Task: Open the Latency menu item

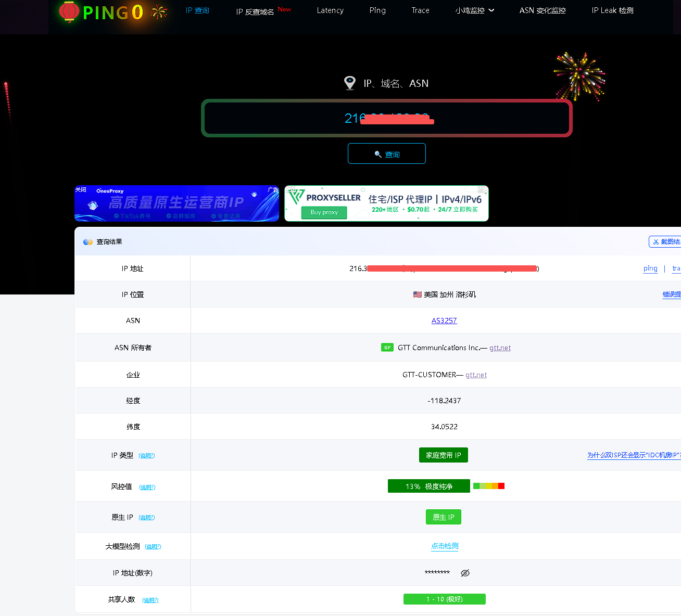Action: click(330, 10)
